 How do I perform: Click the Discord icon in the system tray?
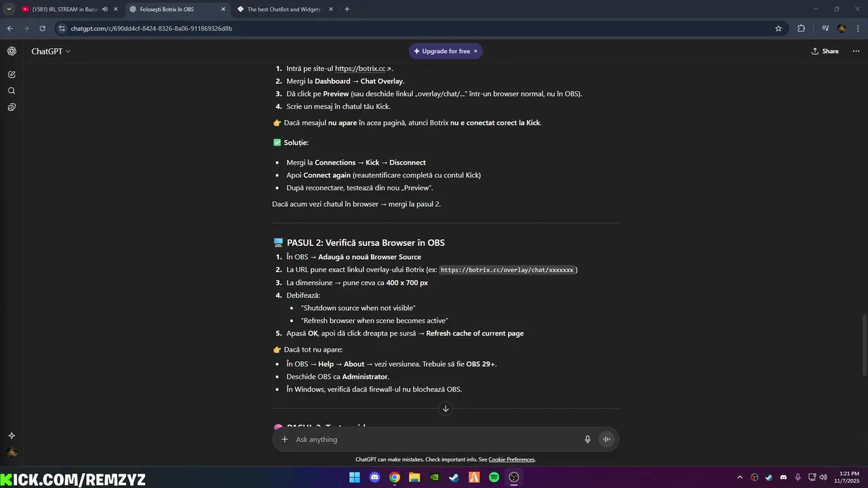tap(783, 477)
